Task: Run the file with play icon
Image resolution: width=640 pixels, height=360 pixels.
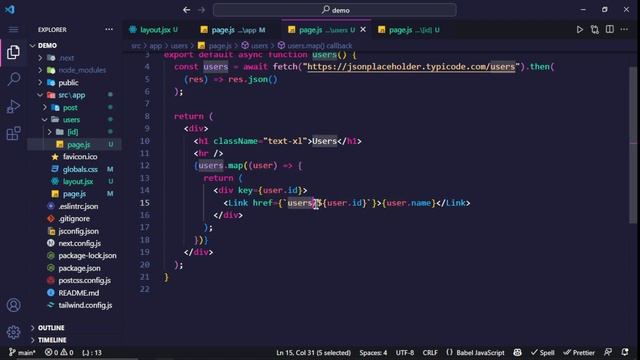Action: tap(580, 30)
